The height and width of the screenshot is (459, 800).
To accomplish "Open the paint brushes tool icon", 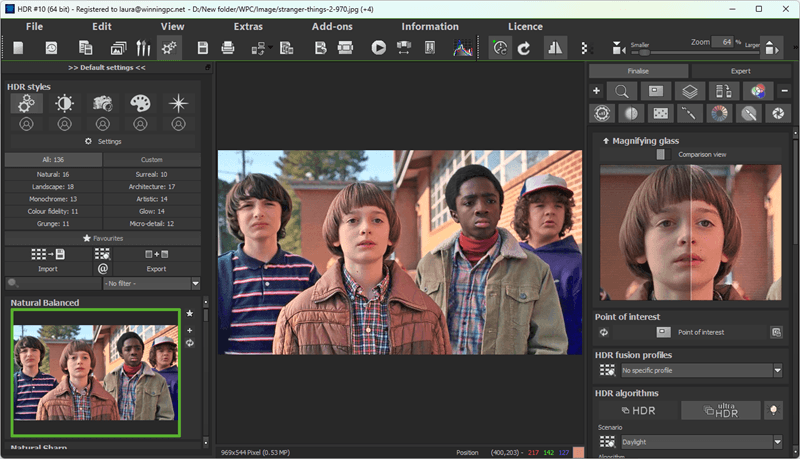I will tap(143, 48).
